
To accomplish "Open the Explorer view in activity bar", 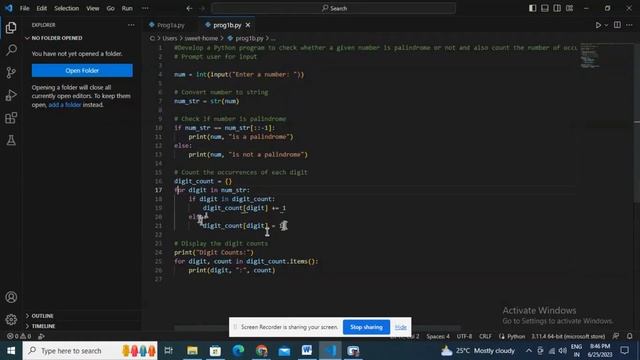I will (11, 27).
